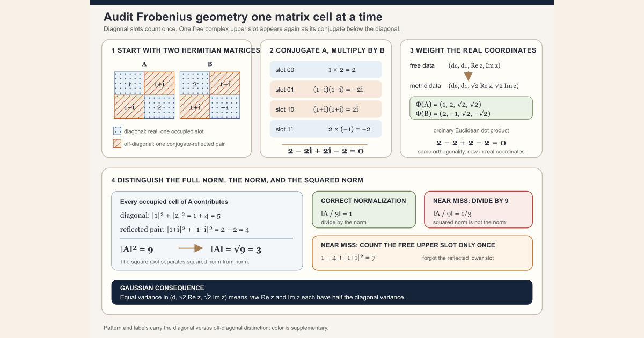644x338 pixels.
Task: Click the 'reflected pair' equation line
Action: click(x=185, y=230)
